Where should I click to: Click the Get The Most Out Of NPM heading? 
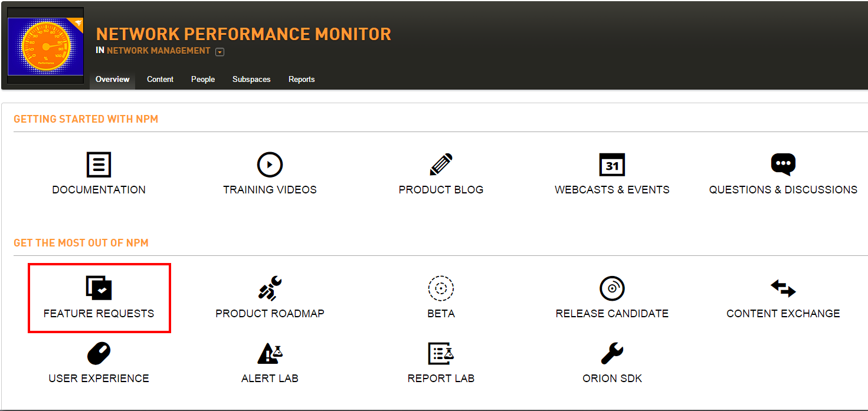(x=81, y=243)
